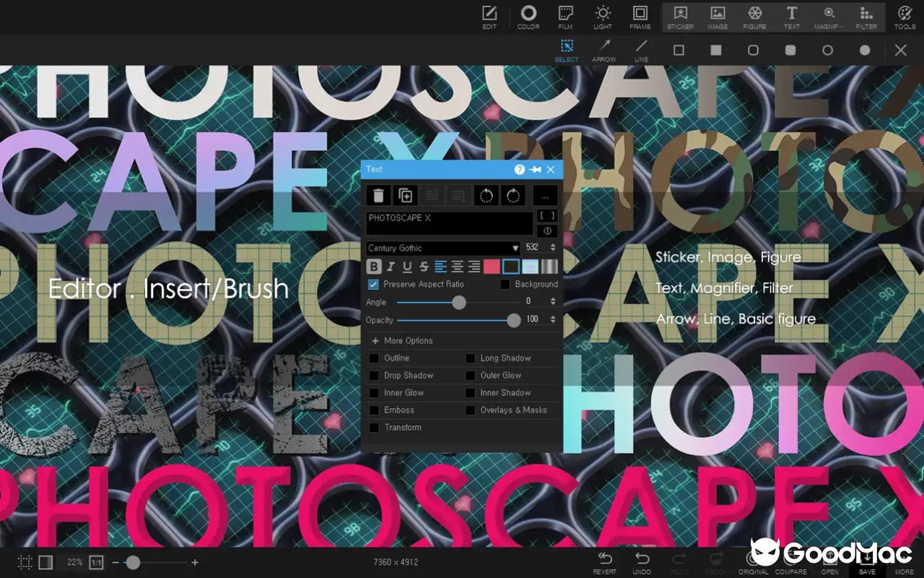Align text center
The image size is (924, 578).
click(x=457, y=267)
